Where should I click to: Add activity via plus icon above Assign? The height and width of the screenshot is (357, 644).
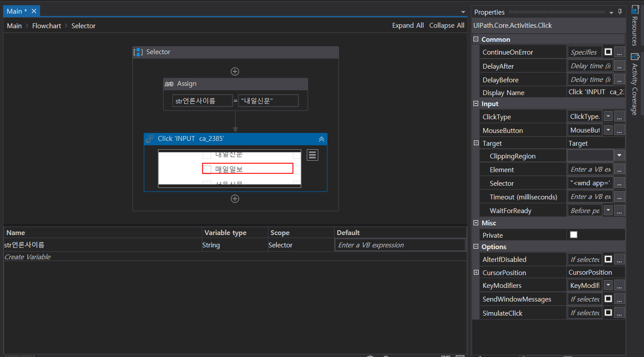[x=235, y=71]
